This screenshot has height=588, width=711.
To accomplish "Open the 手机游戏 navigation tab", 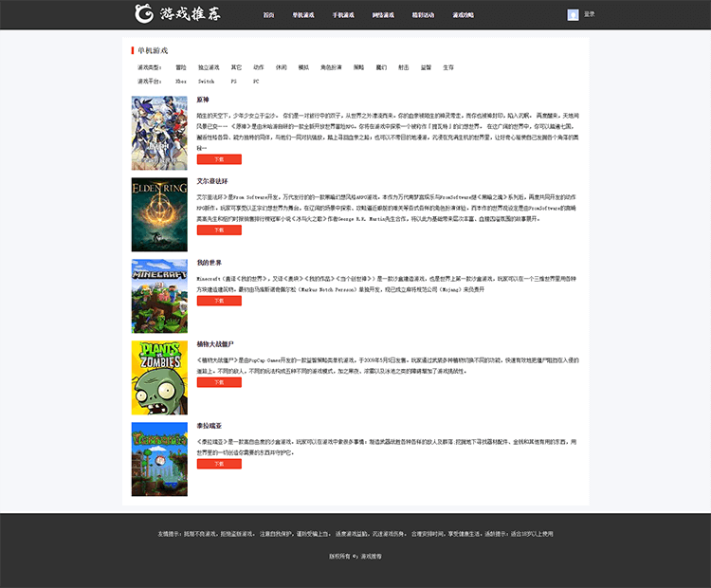I will tap(343, 15).
